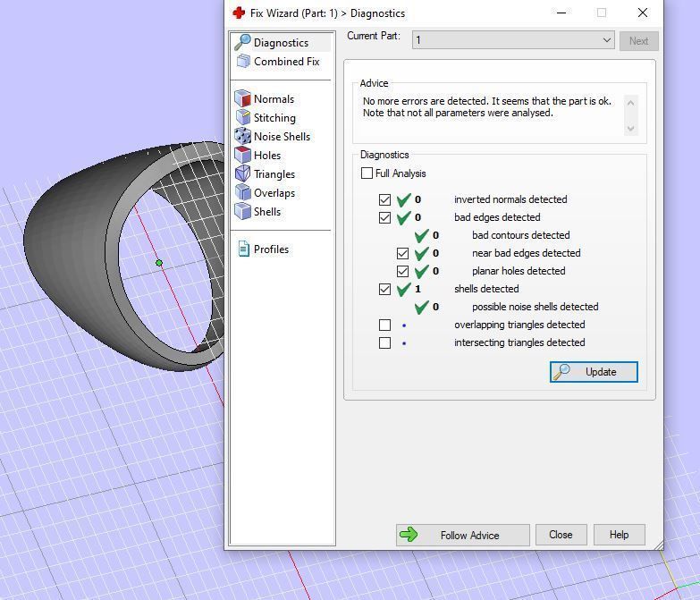
Task: Uncheck shells detected checkbox
Action: click(x=384, y=289)
